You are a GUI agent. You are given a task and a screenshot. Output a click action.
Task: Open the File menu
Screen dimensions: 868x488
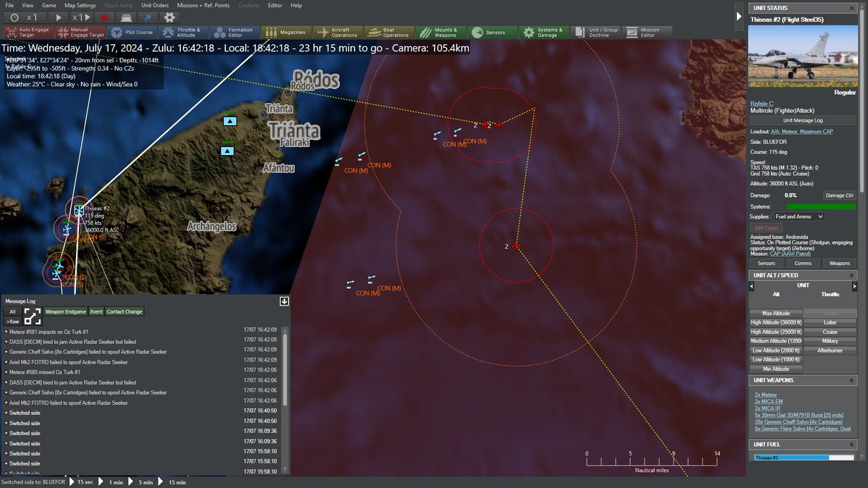pos(9,5)
